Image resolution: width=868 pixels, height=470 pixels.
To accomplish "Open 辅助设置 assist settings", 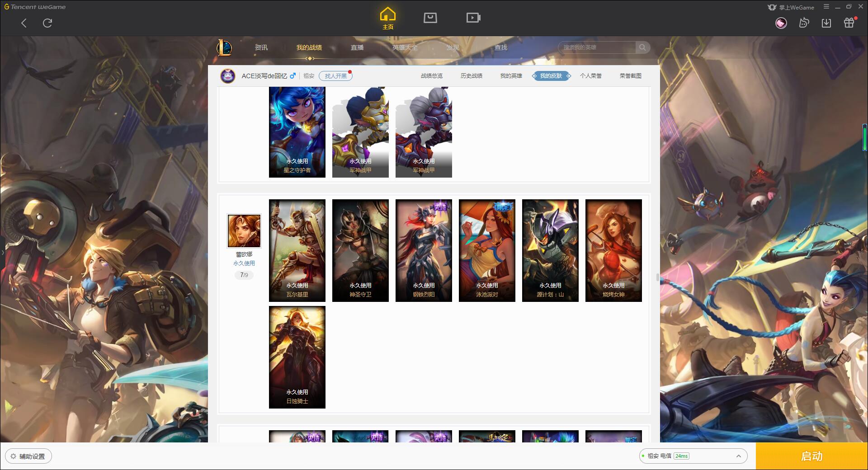I will pos(28,456).
